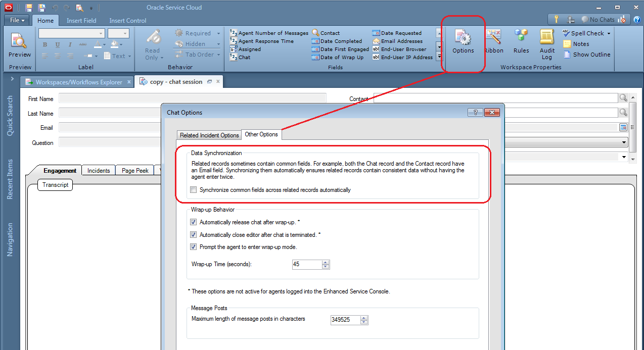Open the Ribbon designer icon

[493, 37]
